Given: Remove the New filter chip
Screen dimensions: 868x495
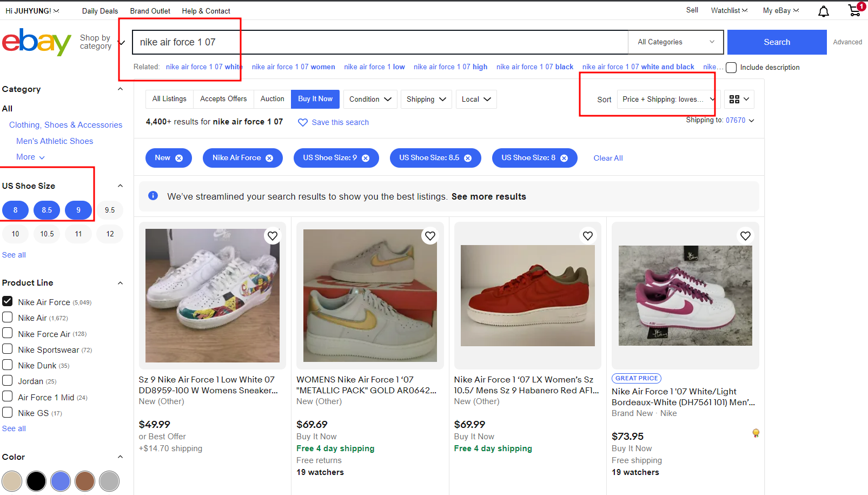Looking at the screenshot, I should [x=179, y=158].
